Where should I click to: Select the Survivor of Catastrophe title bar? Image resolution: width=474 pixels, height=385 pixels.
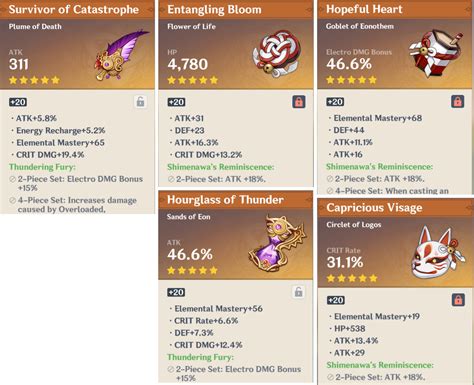[x=77, y=9]
